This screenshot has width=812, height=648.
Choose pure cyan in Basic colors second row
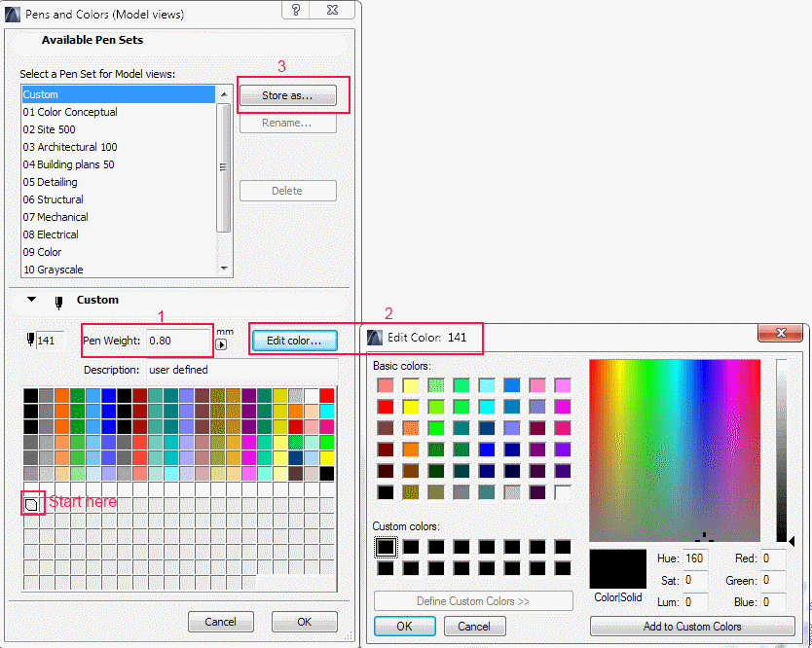click(x=487, y=407)
